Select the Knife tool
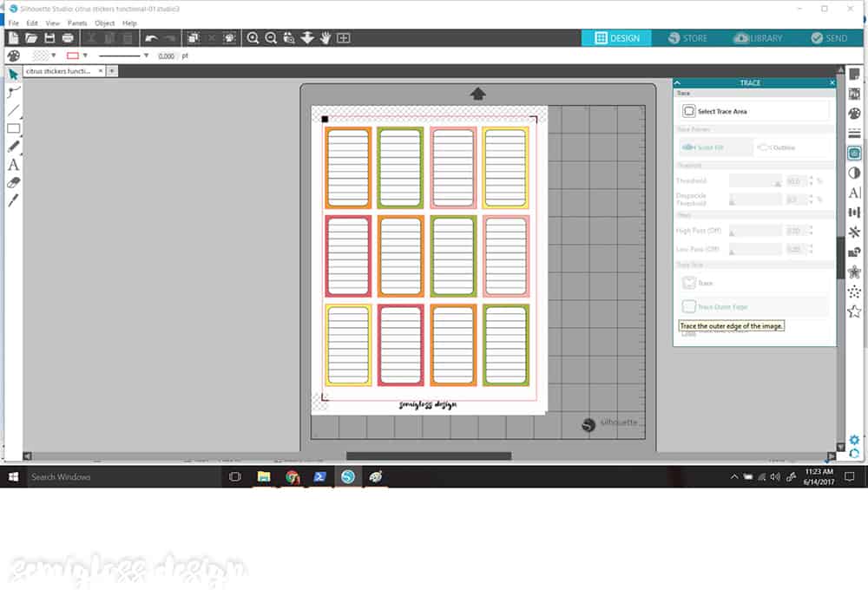The height and width of the screenshot is (596, 868). pyautogui.click(x=13, y=200)
